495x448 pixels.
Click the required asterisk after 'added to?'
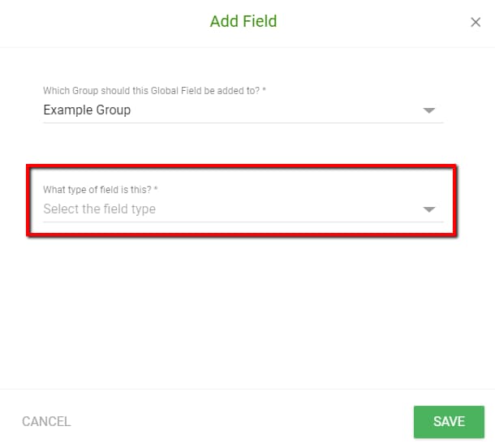265,89
